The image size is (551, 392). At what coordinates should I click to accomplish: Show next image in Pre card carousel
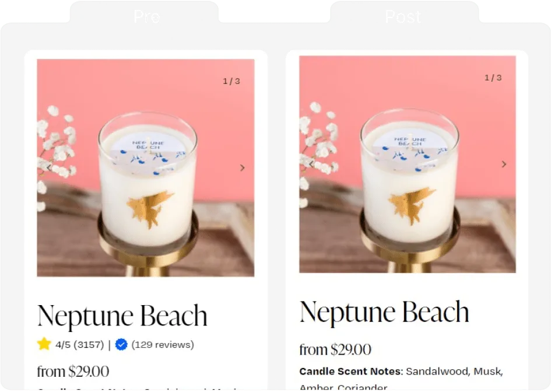(x=242, y=167)
